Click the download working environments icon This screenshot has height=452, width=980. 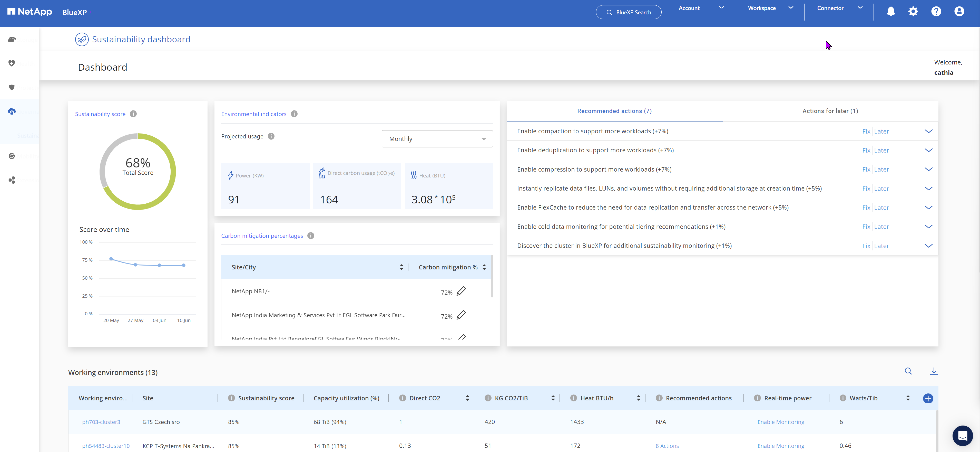tap(934, 371)
